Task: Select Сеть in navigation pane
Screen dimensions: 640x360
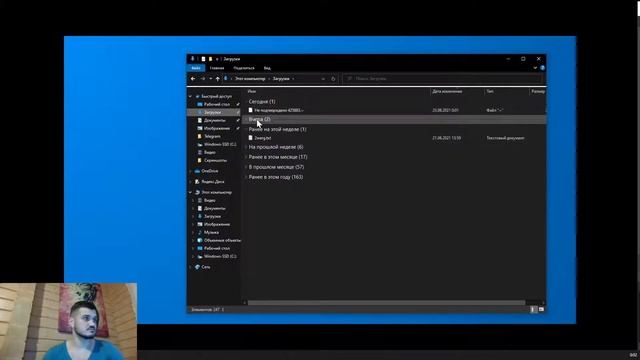Action: pyautogui.click(x=205, y=267)
